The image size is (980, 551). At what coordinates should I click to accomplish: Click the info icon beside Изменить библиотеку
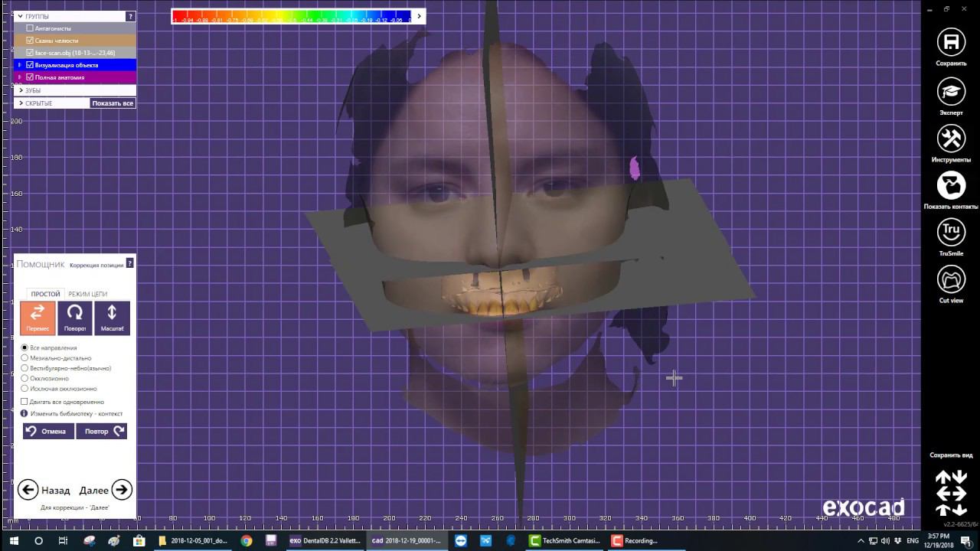coord(24,413)
